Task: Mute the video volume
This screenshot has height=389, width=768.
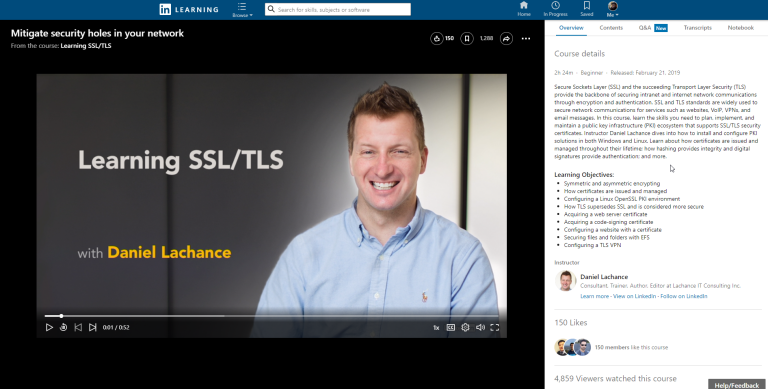Action: tap(480, 327)
